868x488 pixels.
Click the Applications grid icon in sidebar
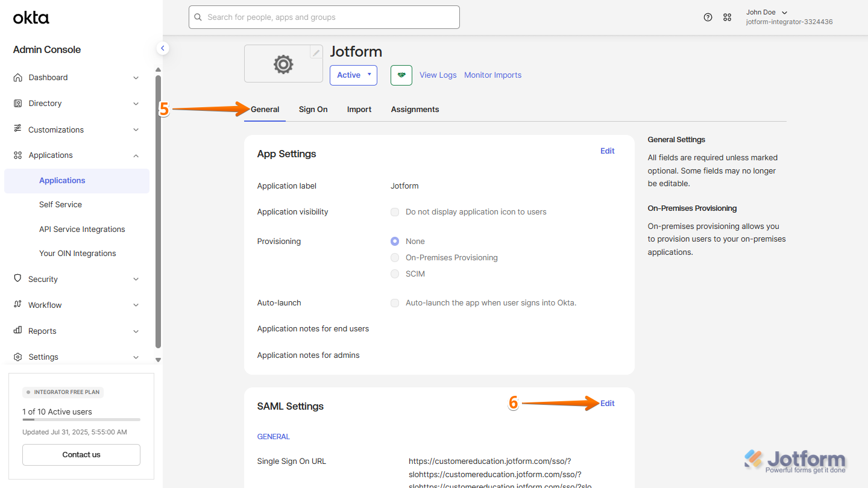pyautogui.click(x=17, y=155)
